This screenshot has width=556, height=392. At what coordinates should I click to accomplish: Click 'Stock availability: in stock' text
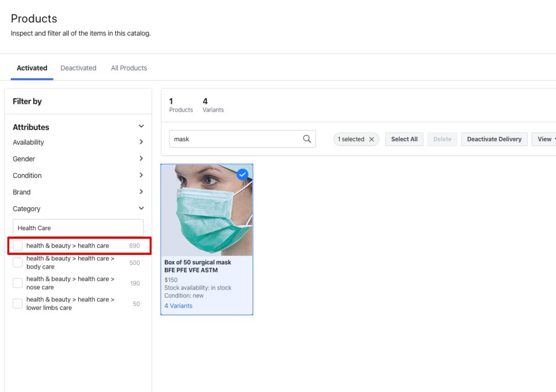coord(198,288)
